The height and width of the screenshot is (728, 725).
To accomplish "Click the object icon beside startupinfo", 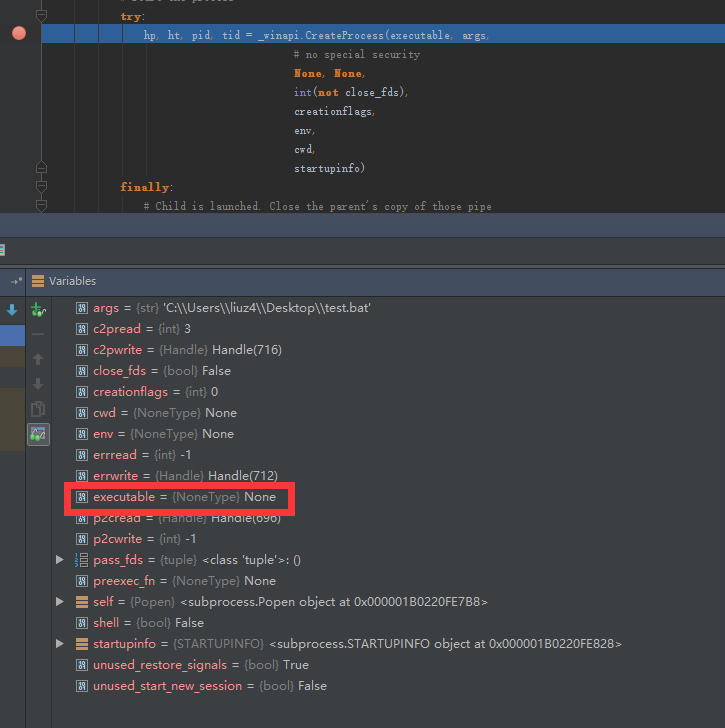I will (x=82, y=644).
